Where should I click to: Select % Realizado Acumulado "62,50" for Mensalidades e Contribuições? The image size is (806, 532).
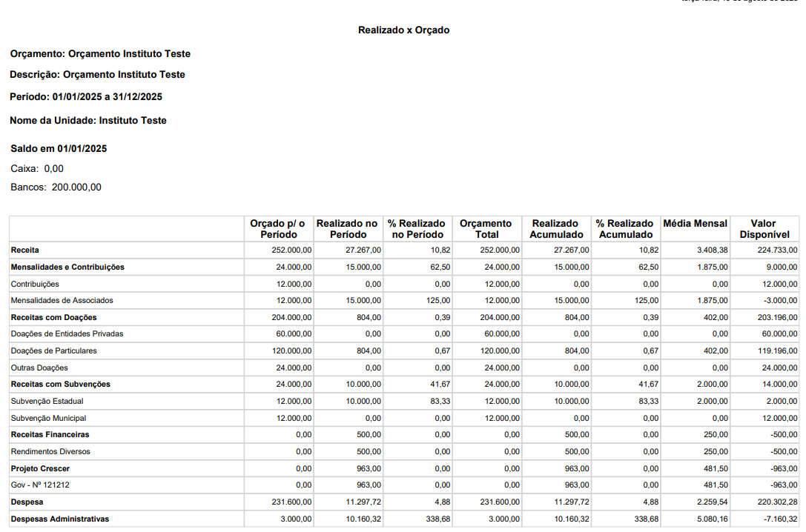coord(648,267)
